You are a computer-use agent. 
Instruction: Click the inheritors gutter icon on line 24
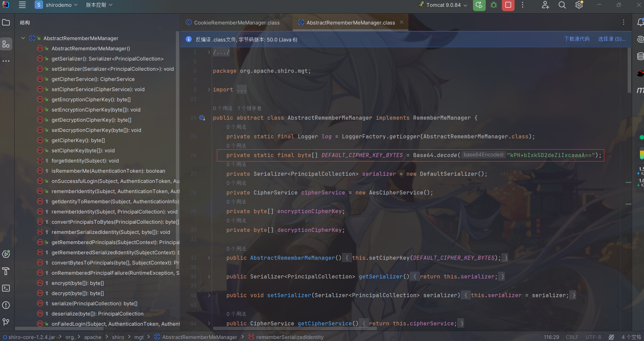pos(202,118)
